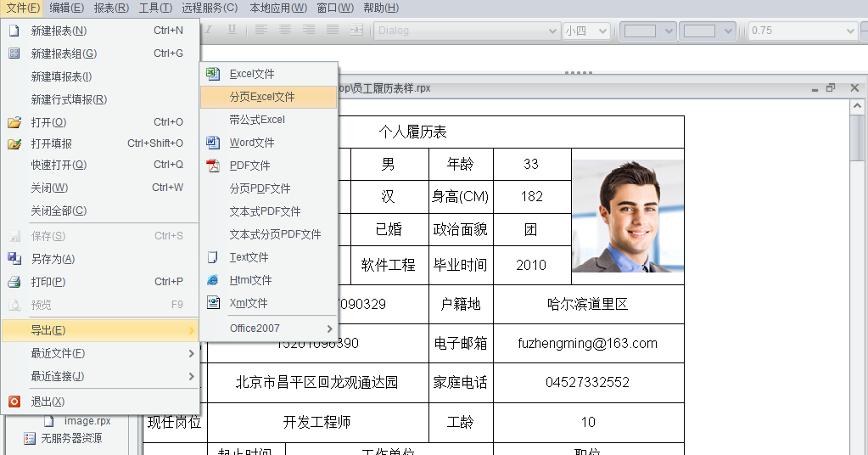Click the 打开 open folder icon
The height and width of the screenshot is (455, 868).
(x=14, y=122)
